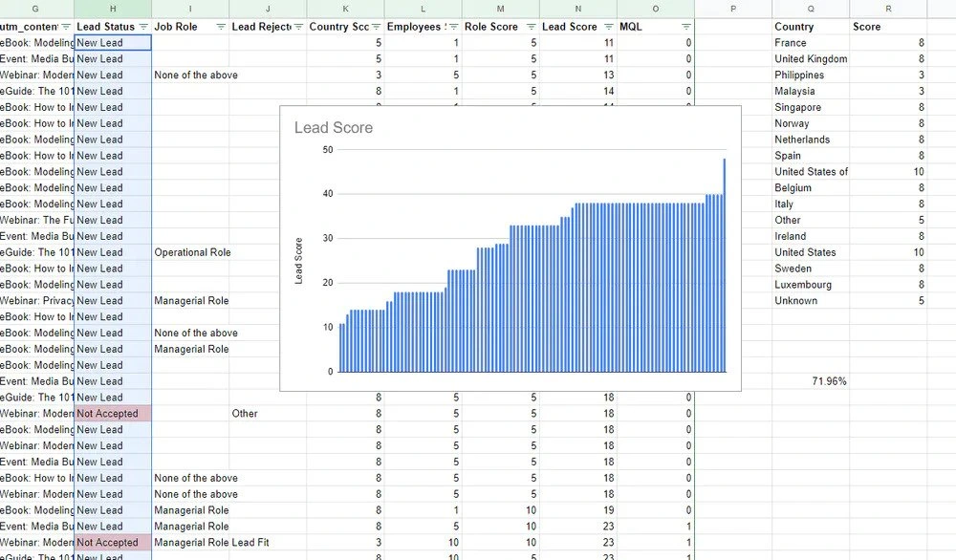Click the 50 axis label on chart

click(328, 150)
